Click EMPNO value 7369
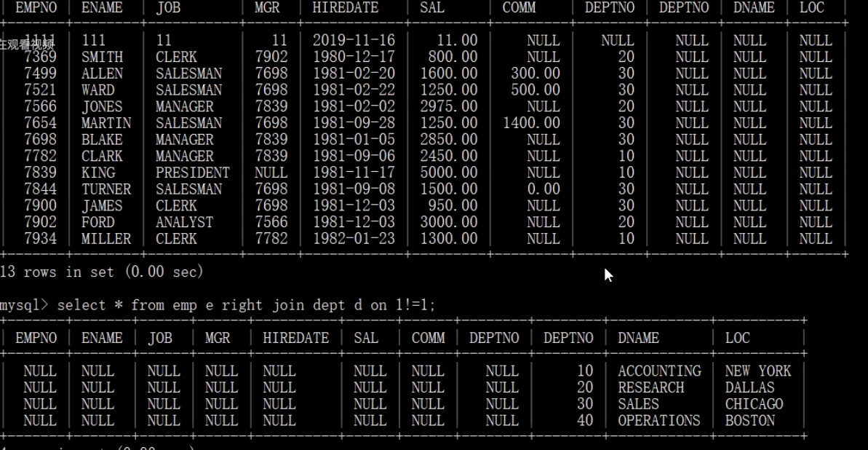The height and width of the screenshot is (450, 868). click(x=41, y=57)
